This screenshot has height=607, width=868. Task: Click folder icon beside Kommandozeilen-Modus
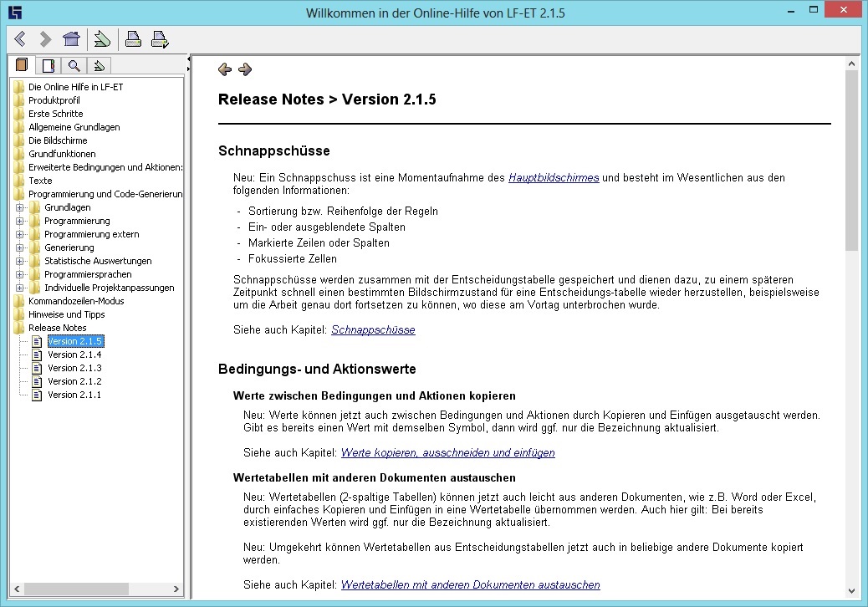click(19, 301)
